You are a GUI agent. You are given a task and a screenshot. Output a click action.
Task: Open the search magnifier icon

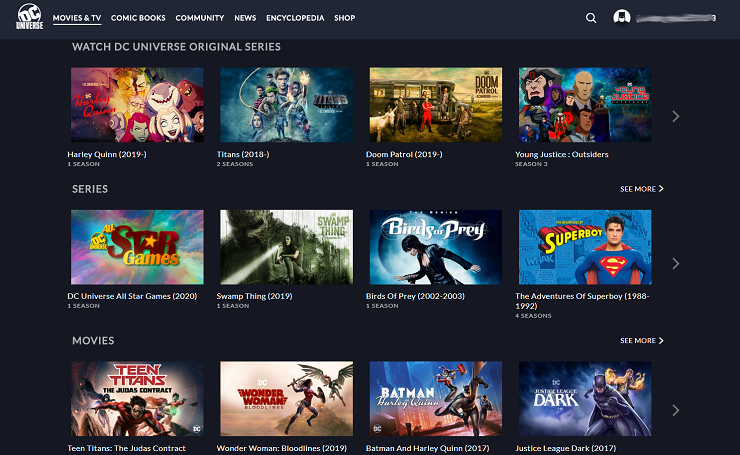(x=591, y=18)
